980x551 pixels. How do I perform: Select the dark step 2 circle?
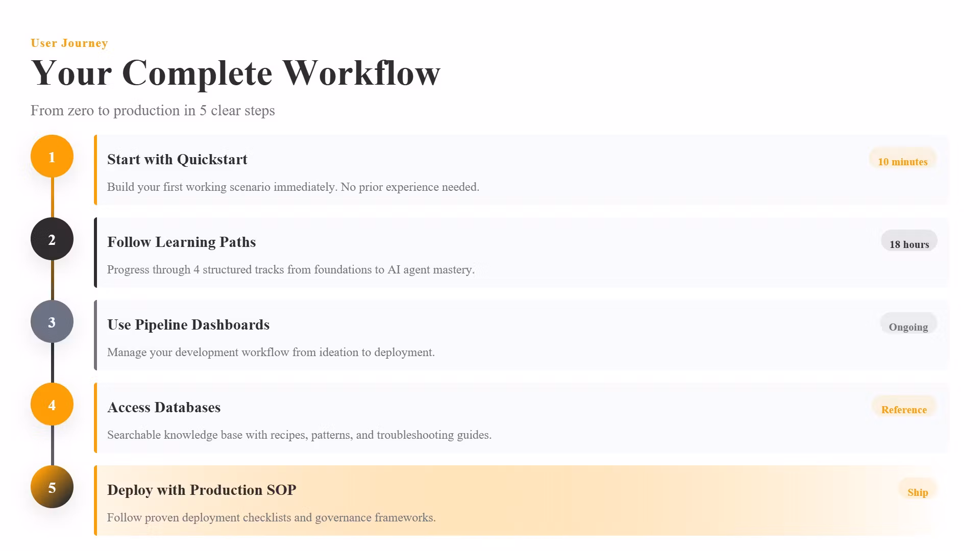tap(52, 239)
